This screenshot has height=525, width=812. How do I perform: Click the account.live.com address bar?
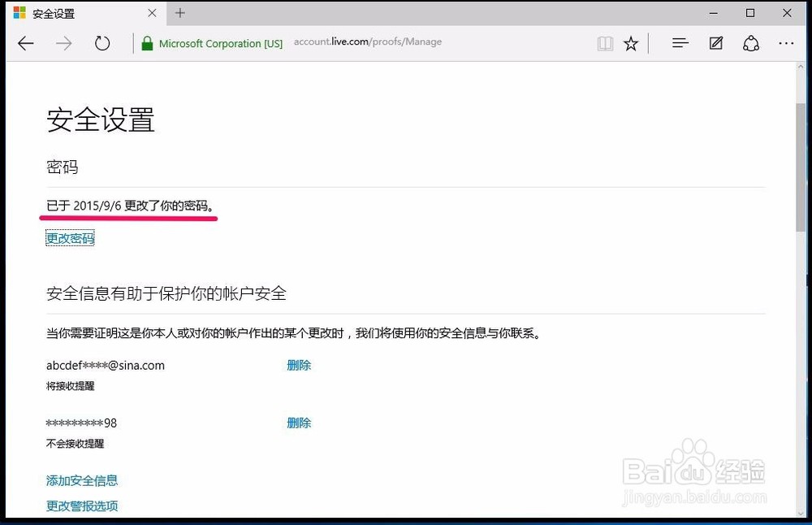click(x=367, y=41)
